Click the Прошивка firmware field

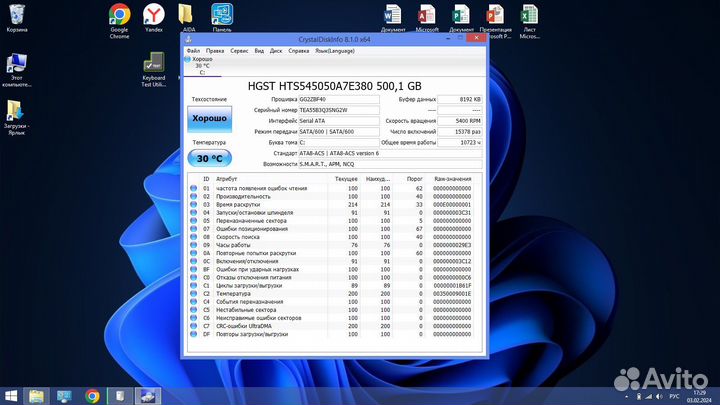(x=339, y=99)
